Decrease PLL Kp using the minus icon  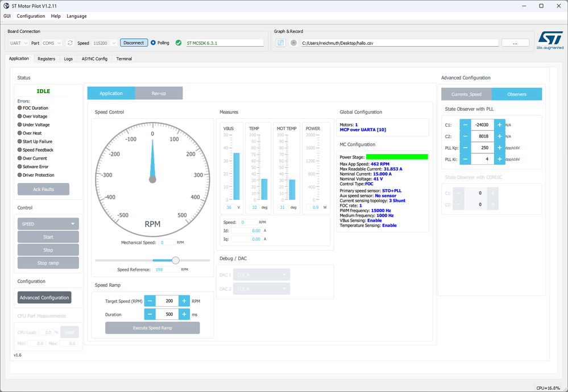click(x=466, y=148)
